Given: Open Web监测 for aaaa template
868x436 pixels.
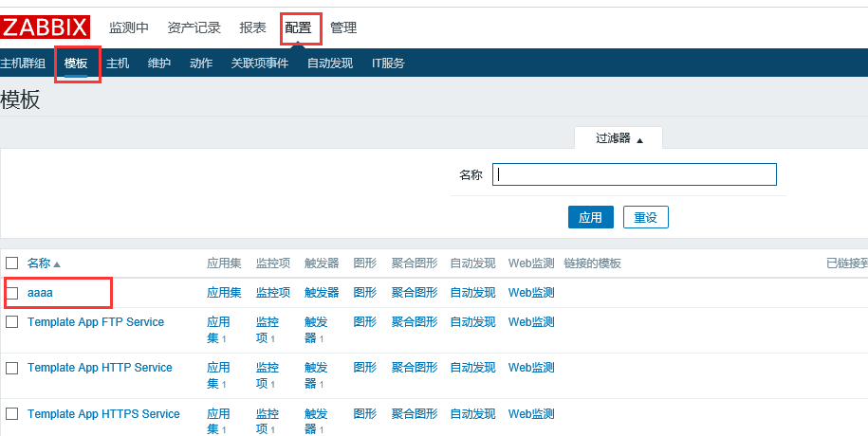Looking at the screenshot, I should [x=531, y=293].
